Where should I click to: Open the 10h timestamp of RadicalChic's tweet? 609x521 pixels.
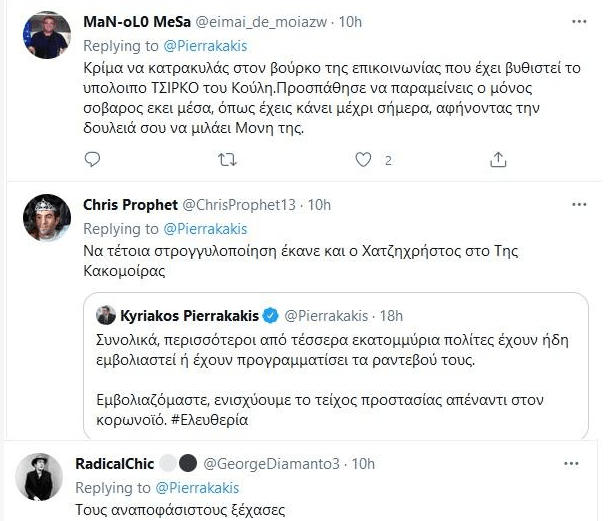[364, 464]
